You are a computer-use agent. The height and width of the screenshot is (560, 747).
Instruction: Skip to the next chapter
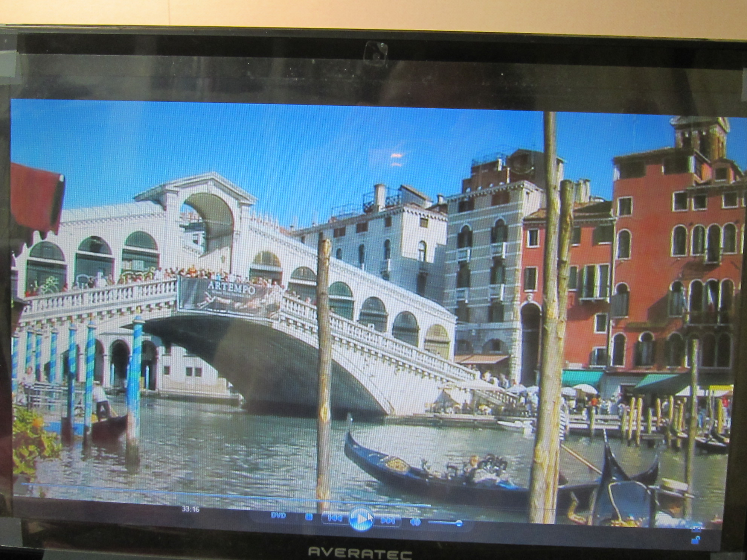tap(387, 521)
